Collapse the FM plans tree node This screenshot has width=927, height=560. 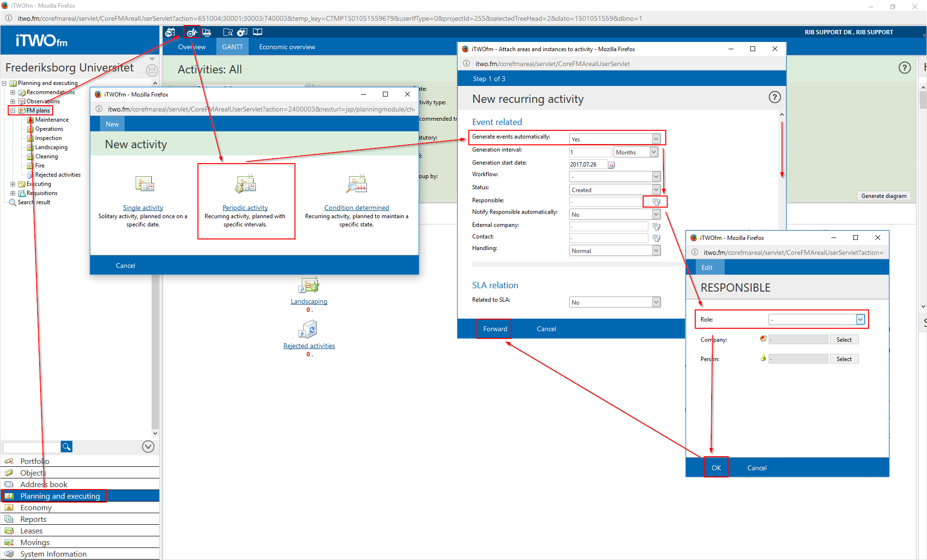(x=13, y=111)
